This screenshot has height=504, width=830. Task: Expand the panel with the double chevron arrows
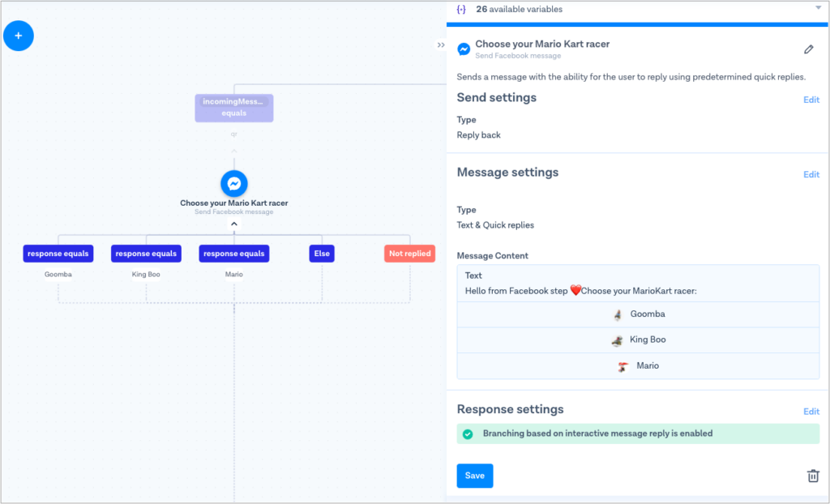(440, 45)
